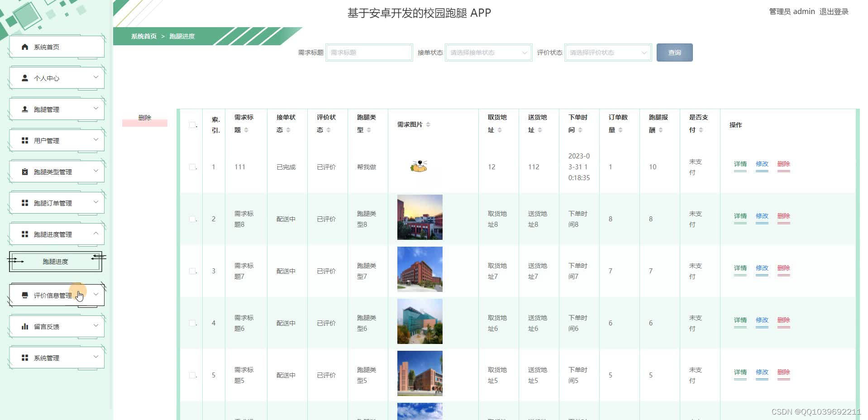Open the 评价状态 filter dropdown

coord(608,52)
